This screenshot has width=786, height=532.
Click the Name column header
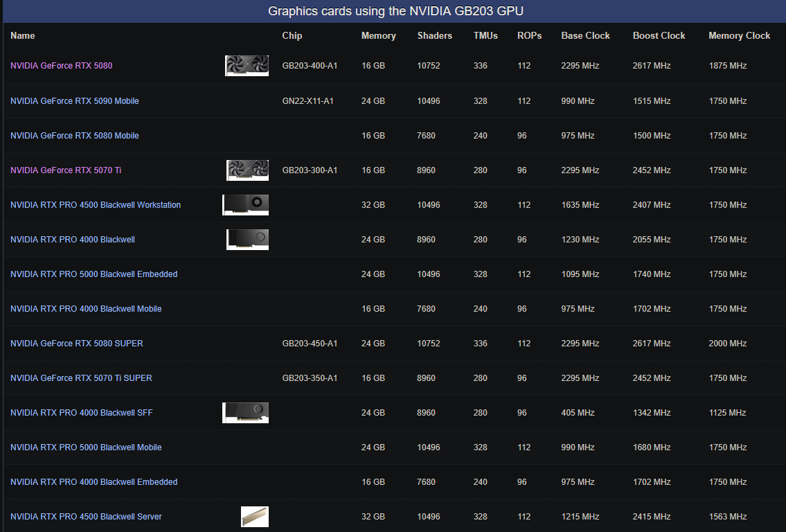point(23,35)
